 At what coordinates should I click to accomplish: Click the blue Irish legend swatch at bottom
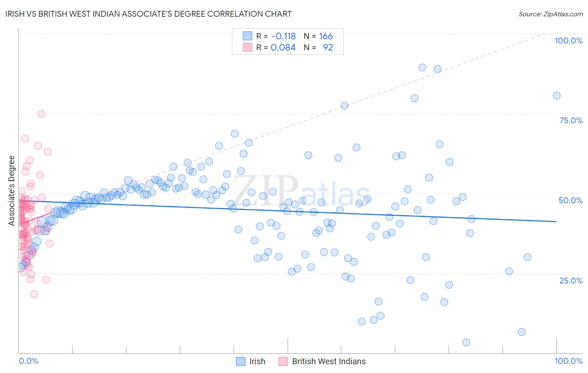[x=241, y=361]
